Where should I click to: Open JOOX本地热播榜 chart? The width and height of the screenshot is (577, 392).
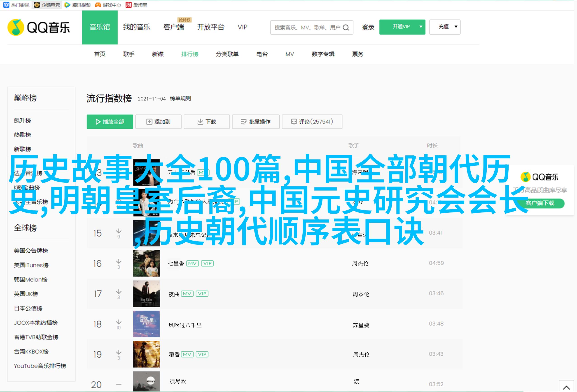coord(36,323)
